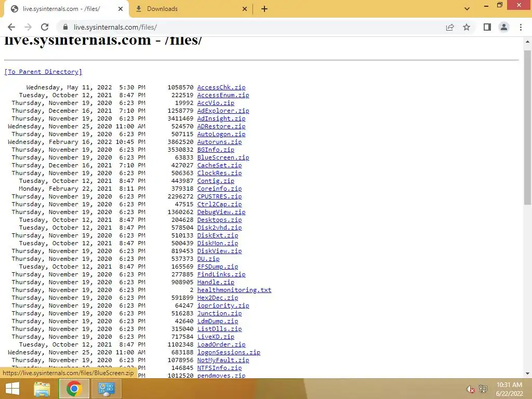Image resolution: width=532 pixels, height=399 pixels.
Task: Open File Explorer from the taskbar
Action: 42,389
